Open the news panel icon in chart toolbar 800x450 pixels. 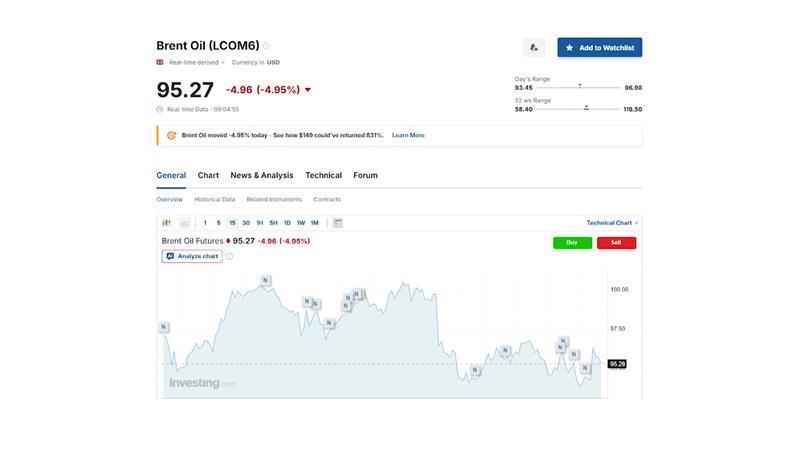338,223
